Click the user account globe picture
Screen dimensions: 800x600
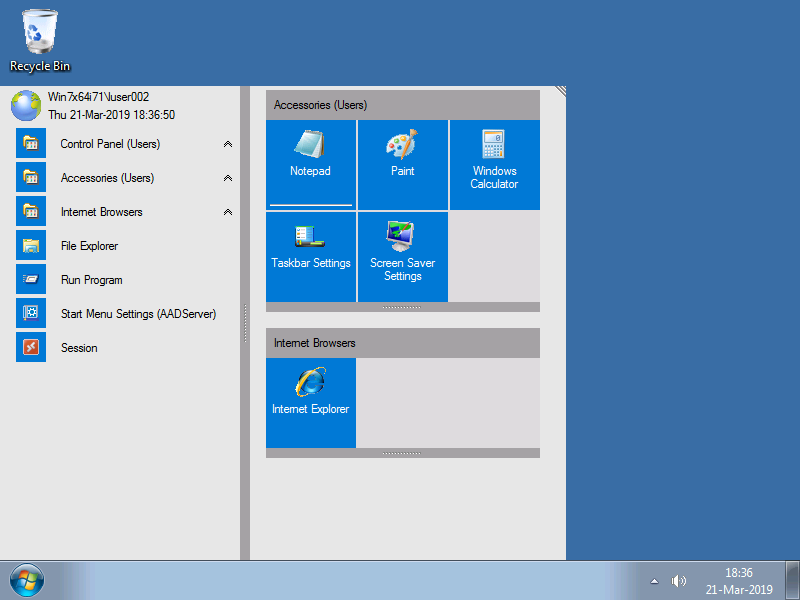click(x=25, y=105)
